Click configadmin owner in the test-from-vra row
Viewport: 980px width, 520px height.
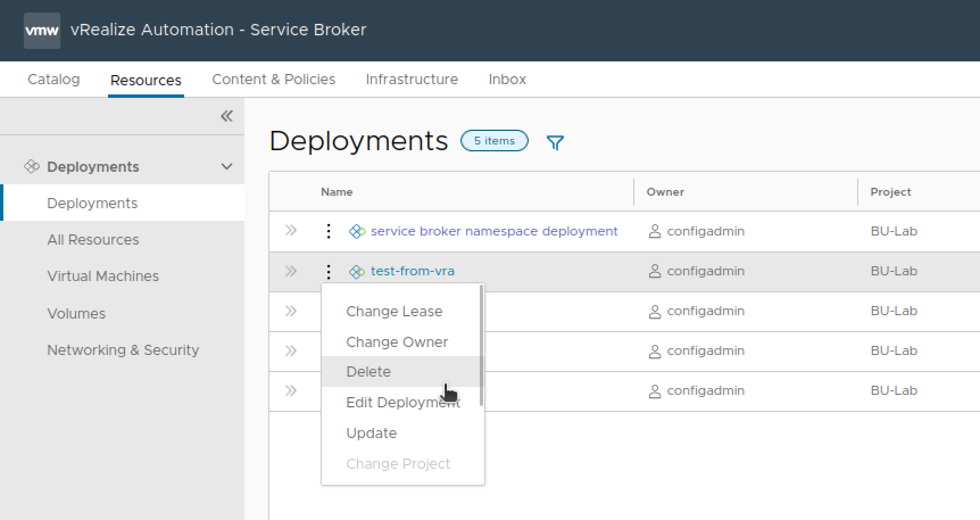pos(705,271)
